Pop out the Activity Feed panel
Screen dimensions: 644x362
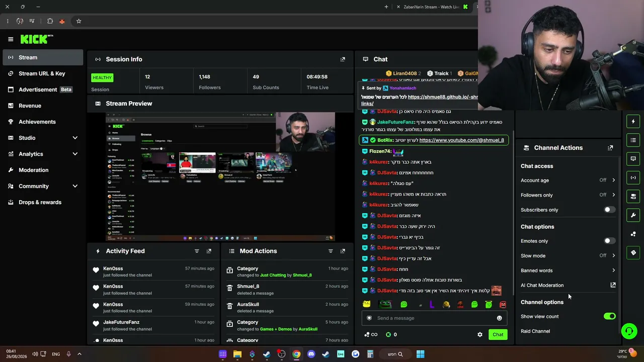209,251
